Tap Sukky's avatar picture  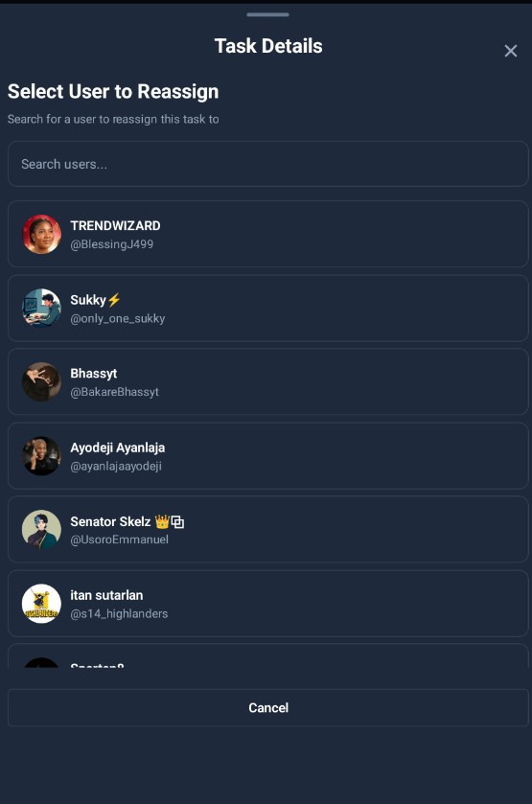click(x=41, y=309)
